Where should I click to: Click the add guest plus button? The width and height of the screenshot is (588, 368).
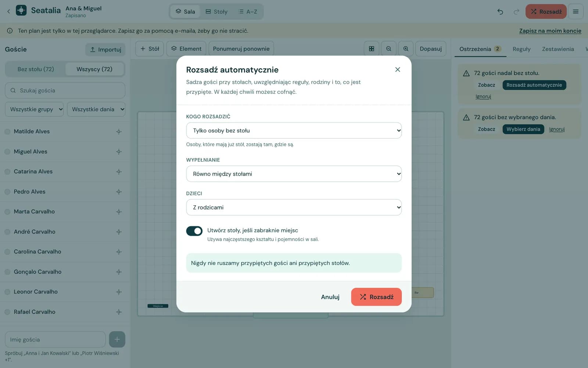point(117,339)
